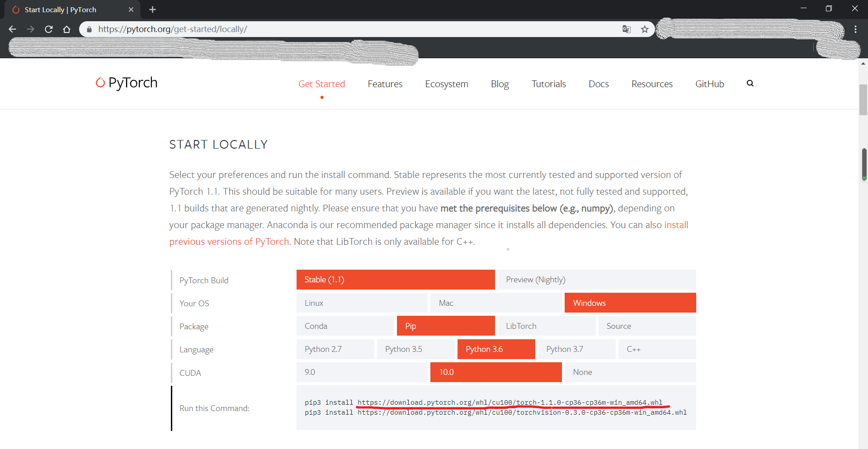Visit the GitHub nav link
This screenshot has height=449, width=868.
coord(710,84)
